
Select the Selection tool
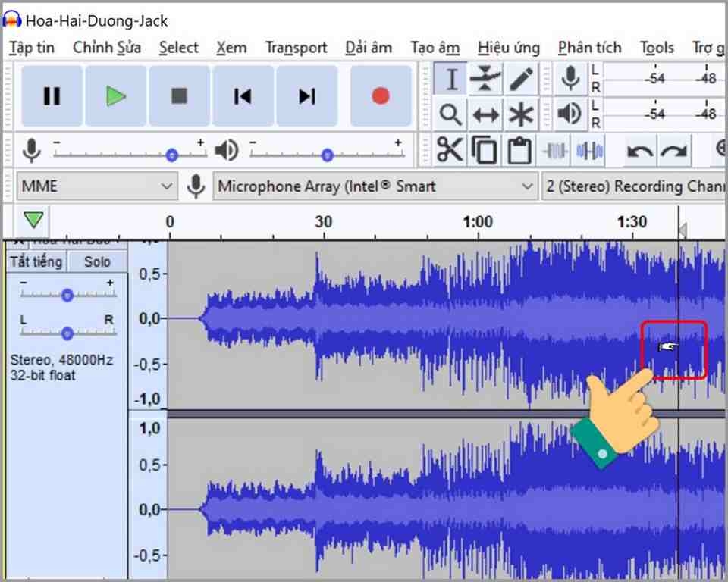click(450, 77)
